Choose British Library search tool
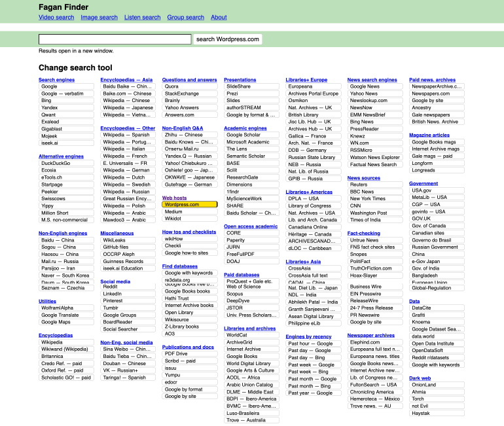Viewport: 504px width, 426px height. 314,115
